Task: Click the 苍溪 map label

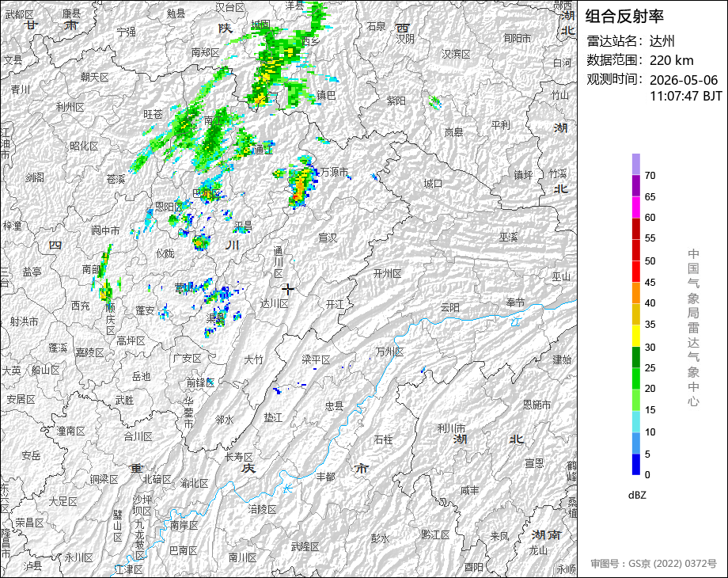Action: pos(116,178)
